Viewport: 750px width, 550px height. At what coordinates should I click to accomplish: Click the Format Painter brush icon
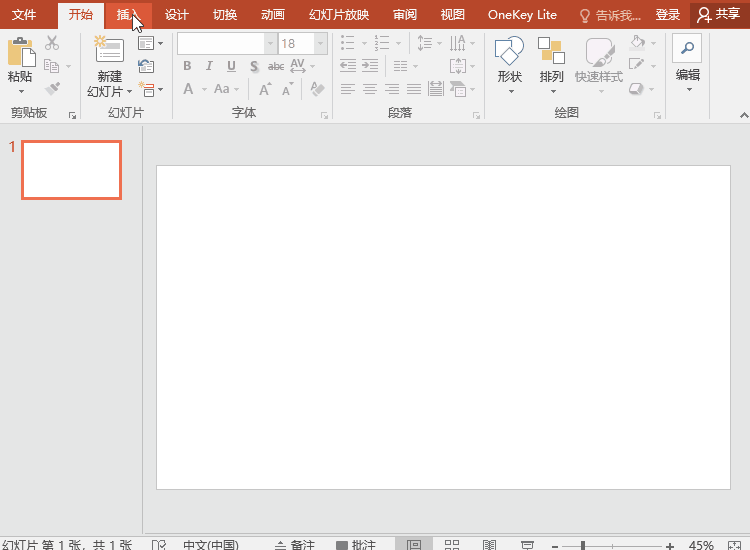pos(52,89)
